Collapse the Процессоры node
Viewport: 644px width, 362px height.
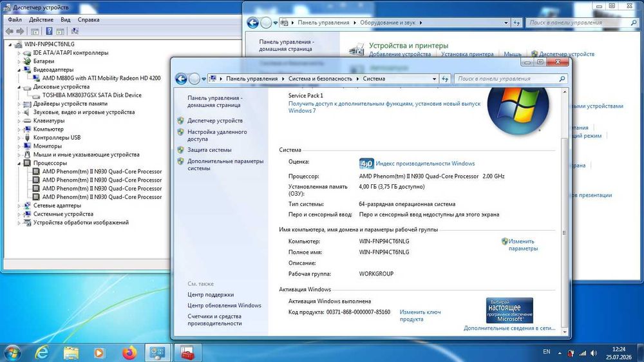[x=19, y=163]
